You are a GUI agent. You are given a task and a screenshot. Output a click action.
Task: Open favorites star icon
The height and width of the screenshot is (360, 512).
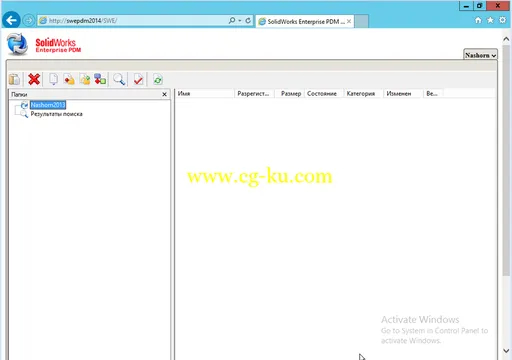pyautogui.click(x=490, y=20)
